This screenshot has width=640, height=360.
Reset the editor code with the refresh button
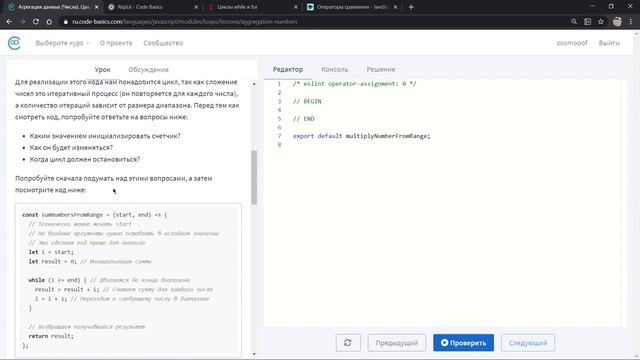point(348,342)
